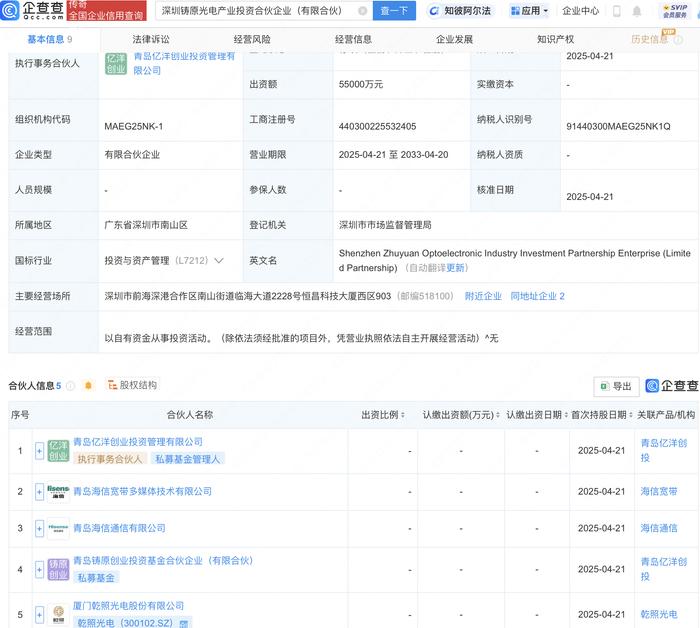700x628 pixels.
Task: Click the 查一下 search button
Action: click(x=394, y=11)
